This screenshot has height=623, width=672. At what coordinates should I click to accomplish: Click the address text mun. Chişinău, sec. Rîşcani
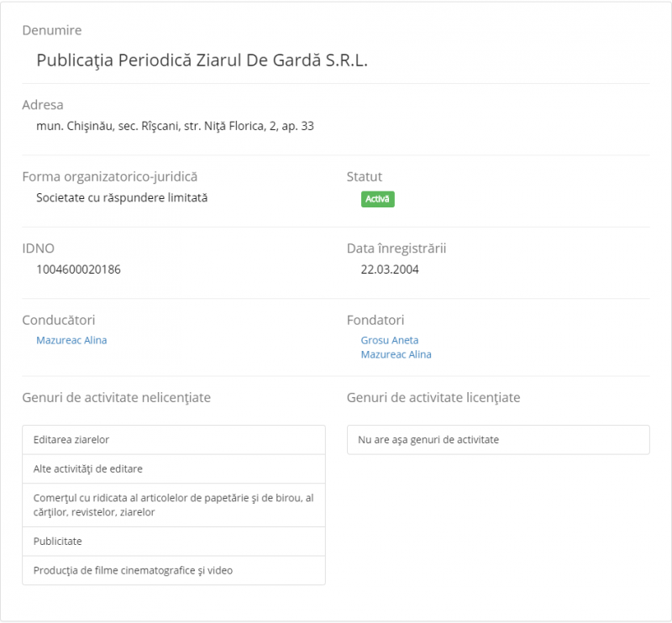(108, 126)
